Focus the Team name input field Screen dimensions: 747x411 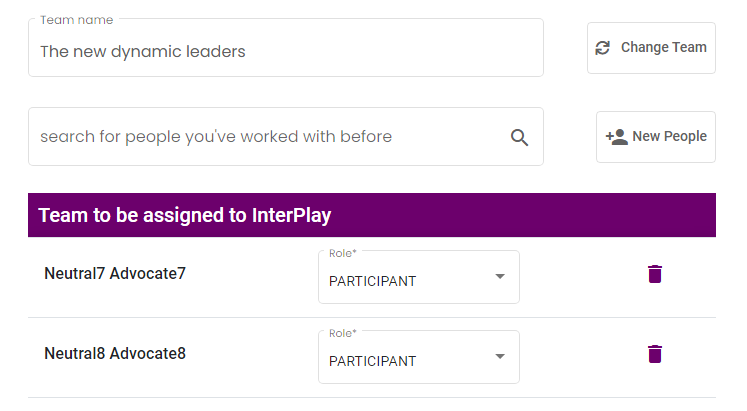point(286,48)
